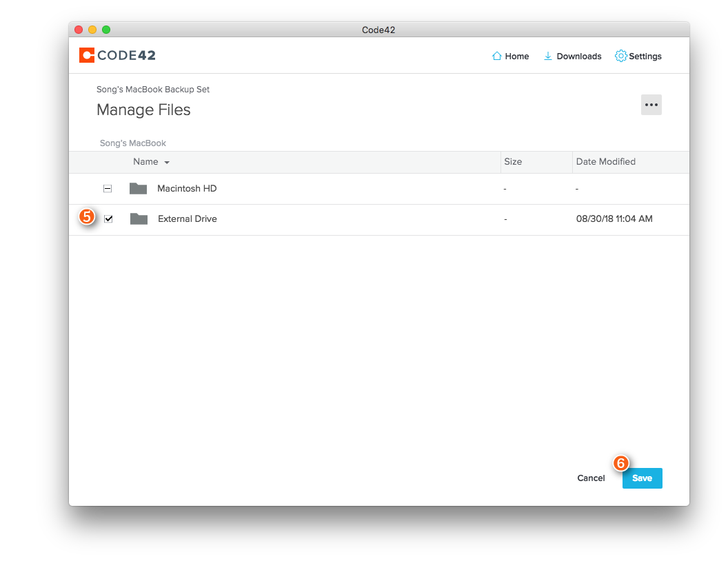Open the three-dot more options menu
The height and width of the screenshot is (561, 728).
[x=651, y=105]
